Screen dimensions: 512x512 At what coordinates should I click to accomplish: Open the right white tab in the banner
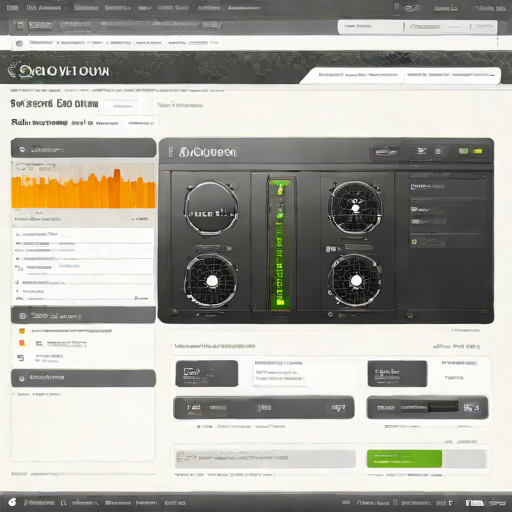pyautogui.click(x=452, y=75)
